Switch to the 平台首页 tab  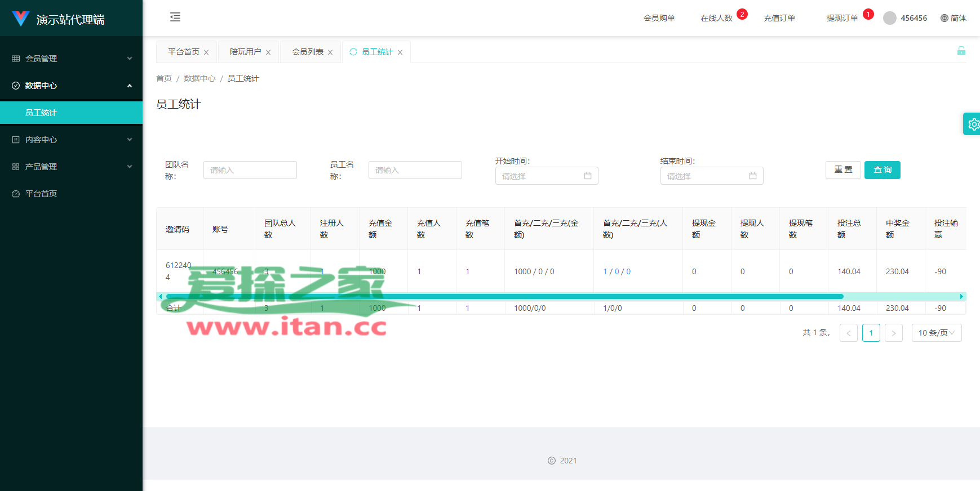click(x=183, y=52)
